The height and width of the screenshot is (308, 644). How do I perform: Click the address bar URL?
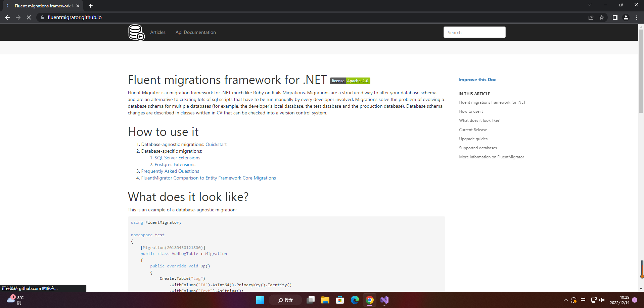[x=75, y=17]
